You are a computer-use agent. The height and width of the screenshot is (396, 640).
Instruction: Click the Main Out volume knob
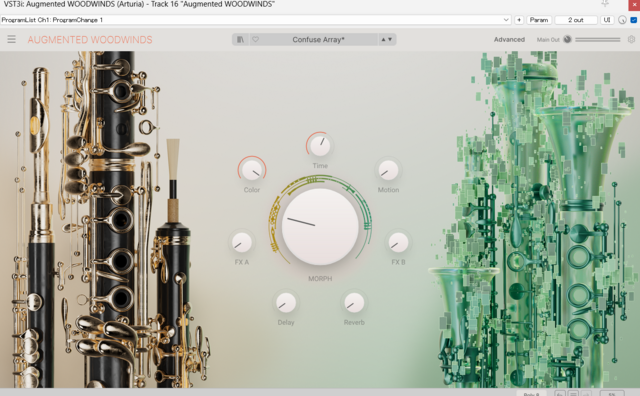567,39
